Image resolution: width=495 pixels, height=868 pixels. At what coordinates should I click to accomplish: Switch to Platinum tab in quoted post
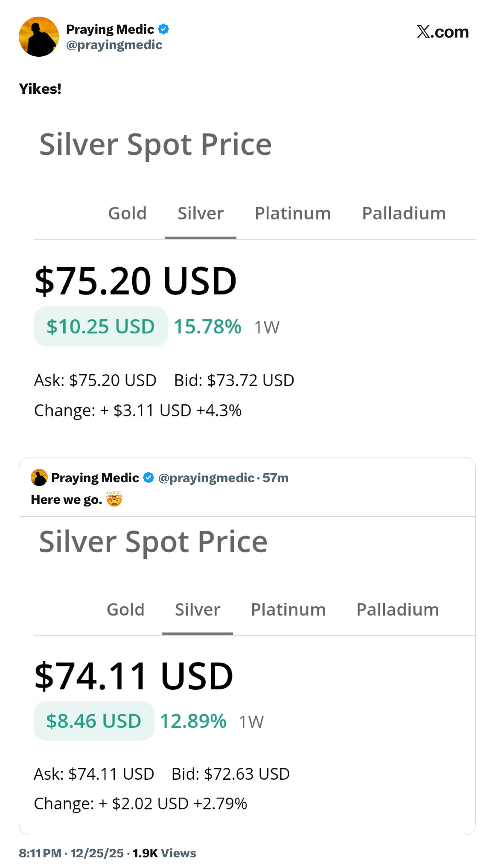pos(288,609)
